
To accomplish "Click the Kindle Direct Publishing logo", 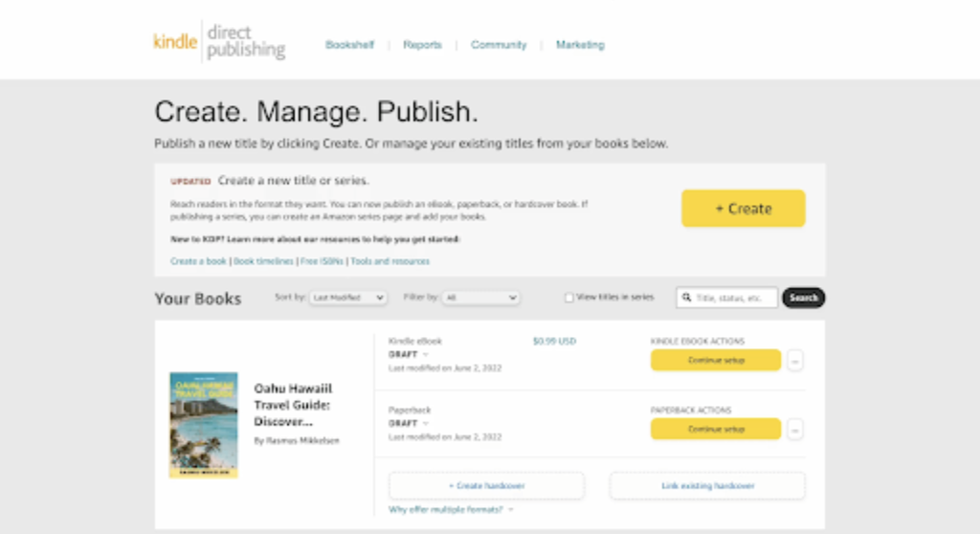I will [219, 41].
